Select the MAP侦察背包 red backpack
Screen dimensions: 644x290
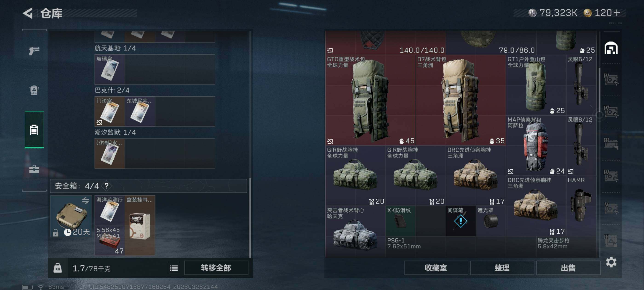click(x=536, y=146)
